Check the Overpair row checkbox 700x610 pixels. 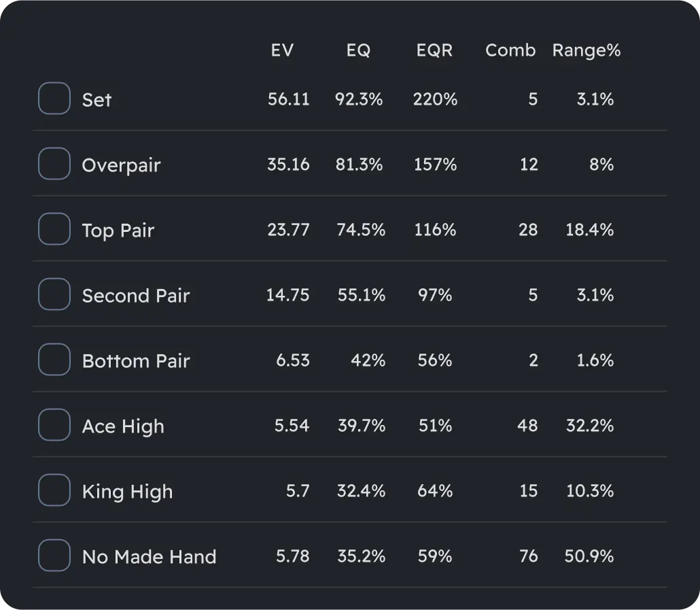54,163
